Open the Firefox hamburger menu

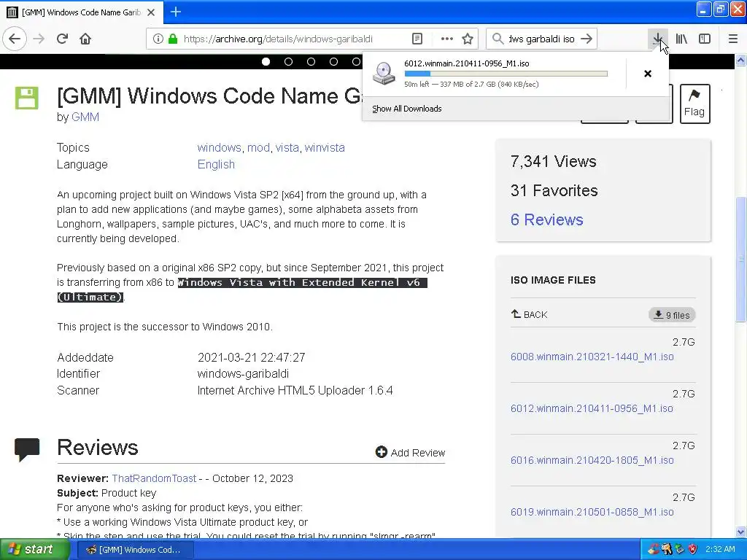click(x=732, y=39)
